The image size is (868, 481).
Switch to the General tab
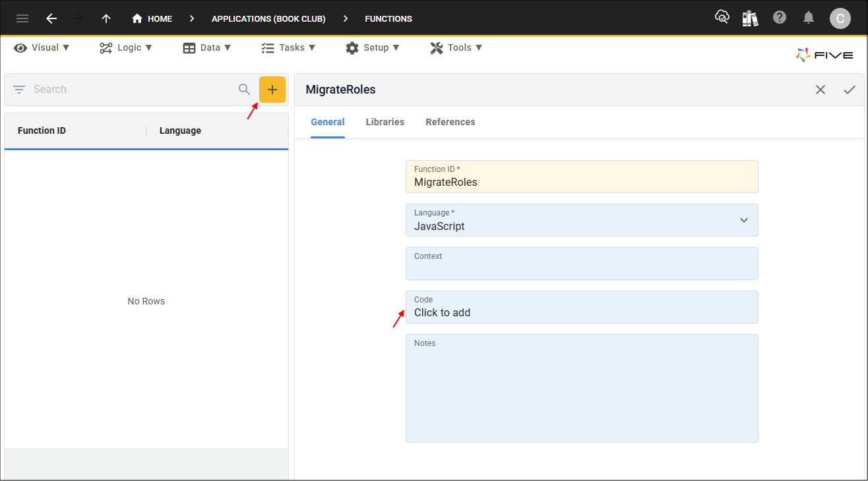pyautogui.click(x=328, y=122)
